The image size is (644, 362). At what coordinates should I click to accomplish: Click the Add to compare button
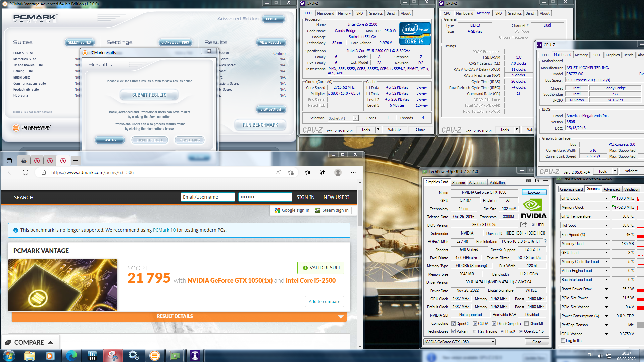[324, 301]
